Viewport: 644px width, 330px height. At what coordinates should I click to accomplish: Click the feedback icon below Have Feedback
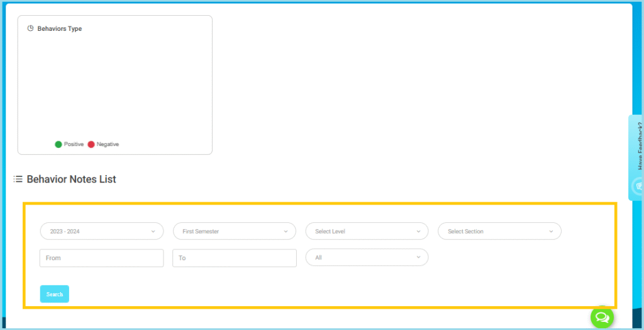[x=639, y=187]
